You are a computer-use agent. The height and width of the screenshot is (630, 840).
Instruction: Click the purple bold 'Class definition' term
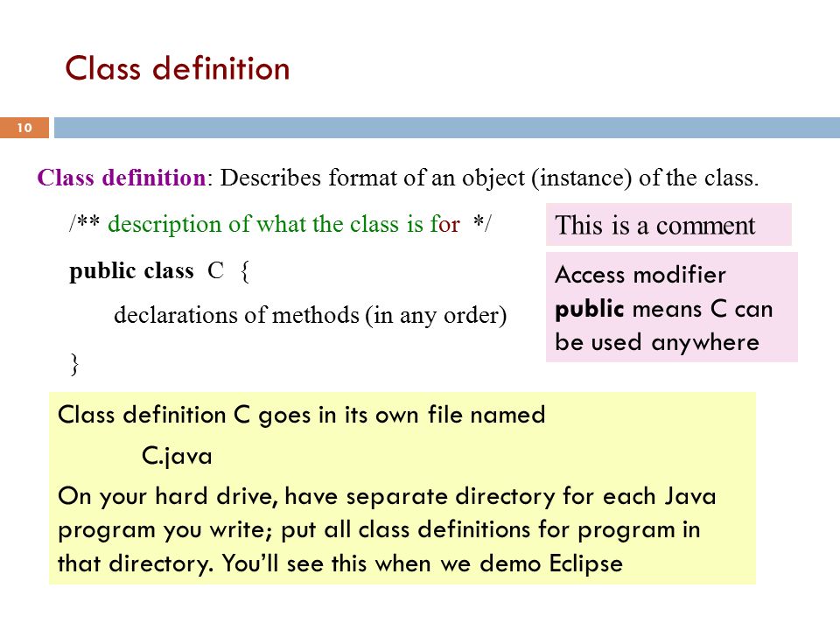(122, 178)
